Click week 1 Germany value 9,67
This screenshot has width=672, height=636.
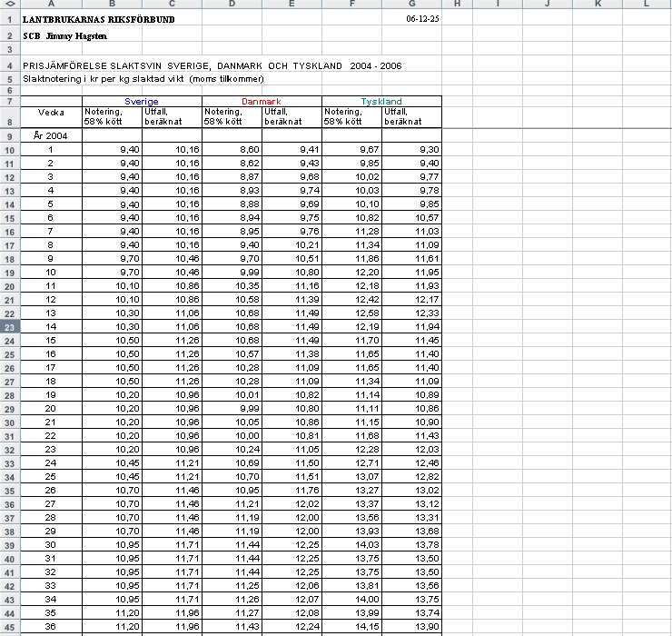click(351, 150)
